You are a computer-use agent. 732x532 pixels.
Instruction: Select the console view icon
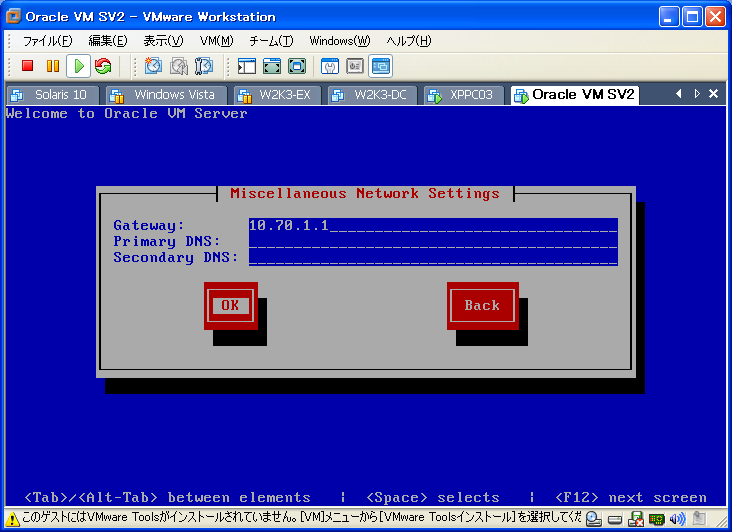click(x=380, y=66)
